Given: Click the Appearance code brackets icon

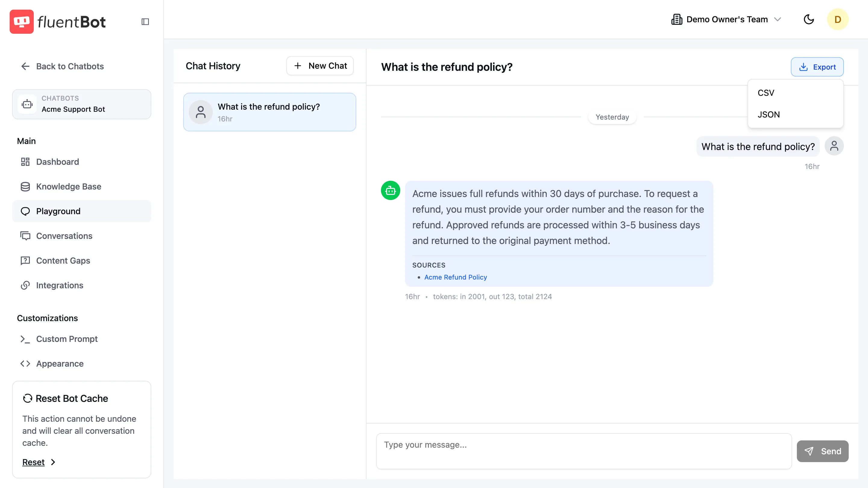Looking at the screenshot, I should [x=25, y=364].
